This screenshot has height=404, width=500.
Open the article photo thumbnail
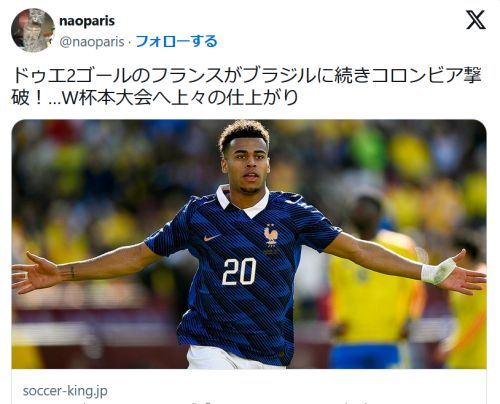(x=249, y=244)
